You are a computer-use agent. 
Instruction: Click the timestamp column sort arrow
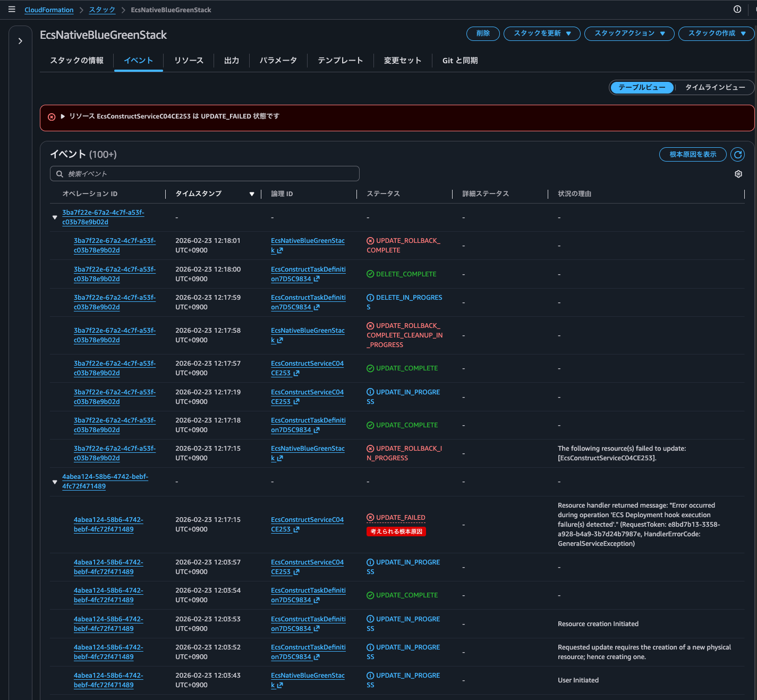pyautogui.click(x=252, y=194)
